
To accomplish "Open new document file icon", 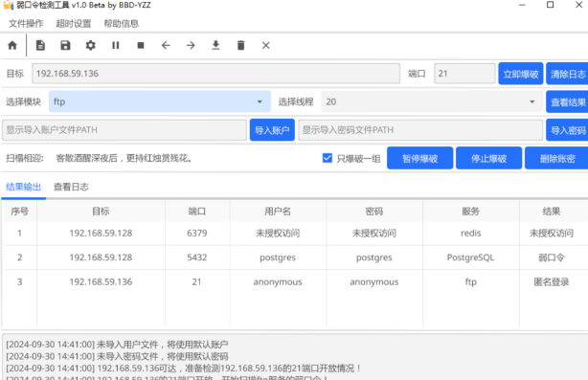I will tap(40, 45).
